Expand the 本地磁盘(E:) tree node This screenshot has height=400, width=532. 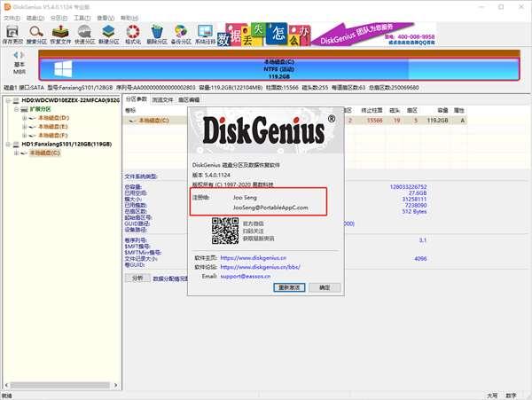pos(25,127)
